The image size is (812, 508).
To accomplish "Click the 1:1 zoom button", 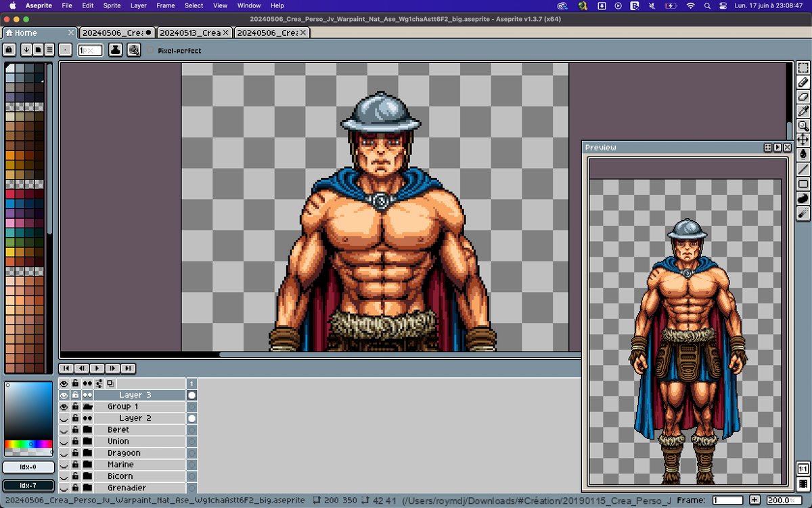I will click(x=803, y=469).
